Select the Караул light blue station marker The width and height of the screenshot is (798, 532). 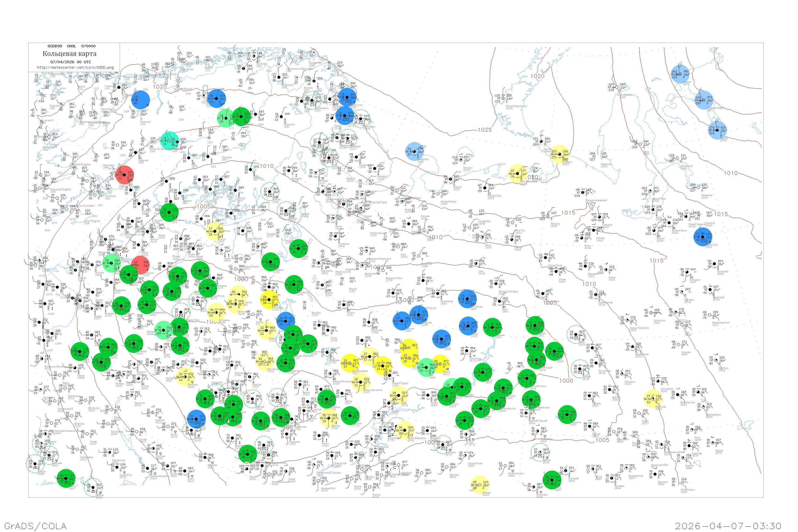[x=717, y=130]
